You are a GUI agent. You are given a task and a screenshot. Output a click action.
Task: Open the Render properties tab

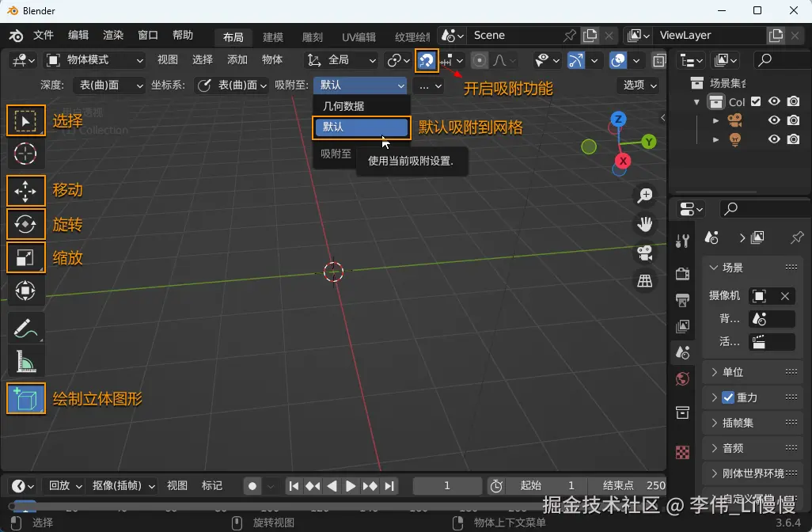(x=682, y=273)
